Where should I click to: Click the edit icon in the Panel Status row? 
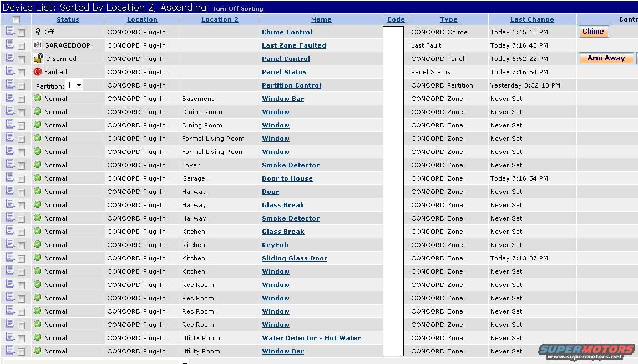point(9,71)
